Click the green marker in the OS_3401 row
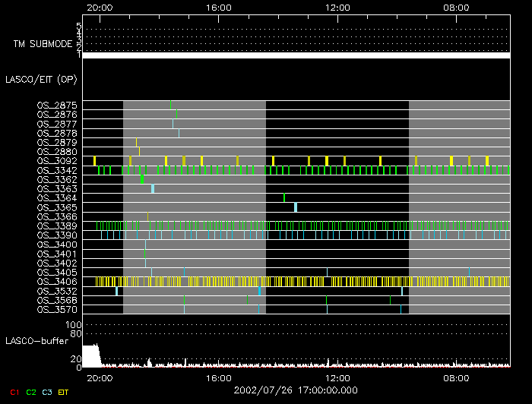Image resolution: width=532 pixels, height=404 pixels. 145,254
